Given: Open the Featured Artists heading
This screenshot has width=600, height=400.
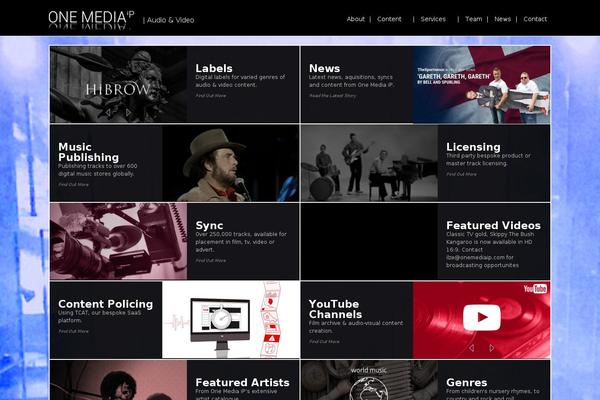Looking at the screenshot, I should (x=243, y=382).
